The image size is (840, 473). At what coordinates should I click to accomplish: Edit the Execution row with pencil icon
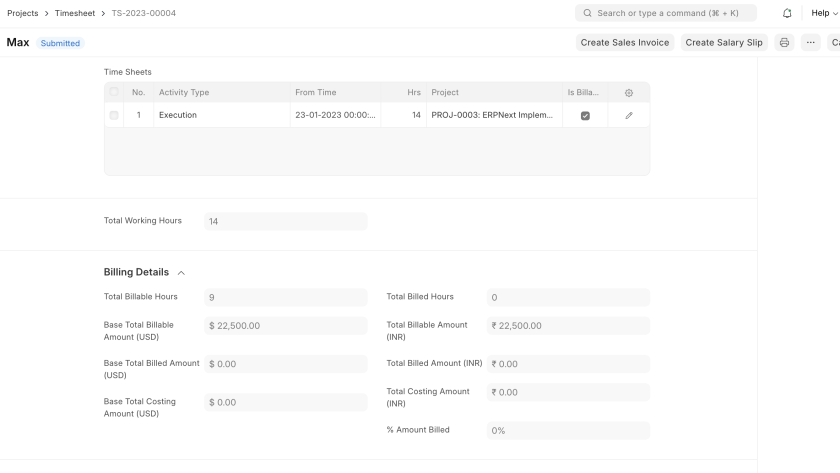coord(629,116)
